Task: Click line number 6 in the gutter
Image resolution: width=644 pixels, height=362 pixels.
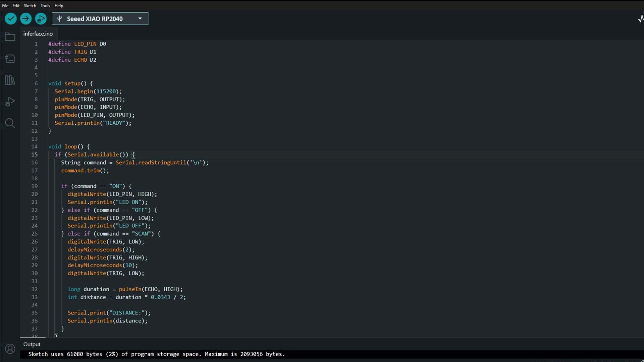Action: pos(36,83)
